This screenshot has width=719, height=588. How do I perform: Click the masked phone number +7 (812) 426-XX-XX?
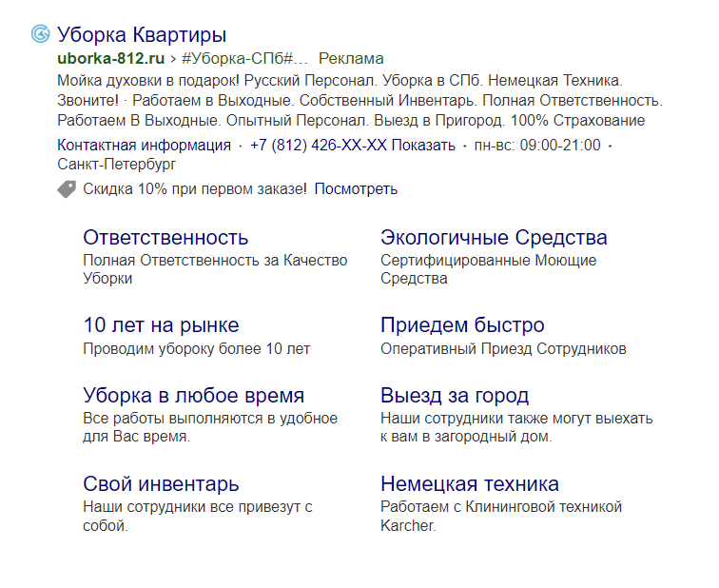319,146
